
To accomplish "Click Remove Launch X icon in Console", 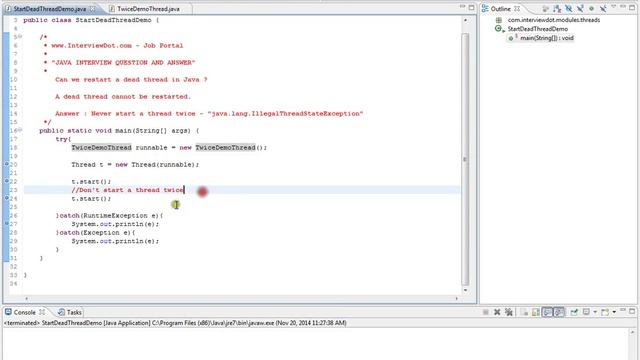I will [497, 312].
